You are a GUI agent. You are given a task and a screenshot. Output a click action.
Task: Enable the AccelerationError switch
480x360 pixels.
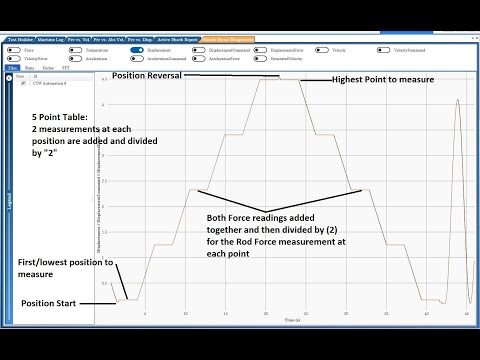[199, 59]
